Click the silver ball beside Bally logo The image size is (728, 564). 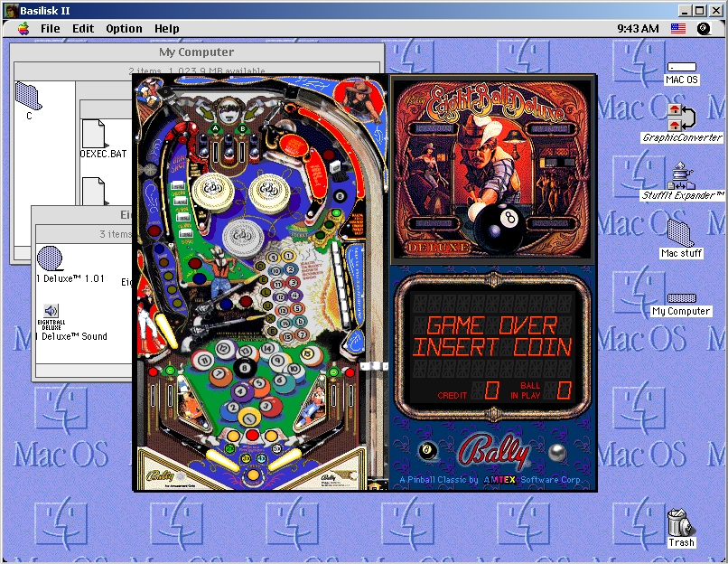tap(556, 452)
